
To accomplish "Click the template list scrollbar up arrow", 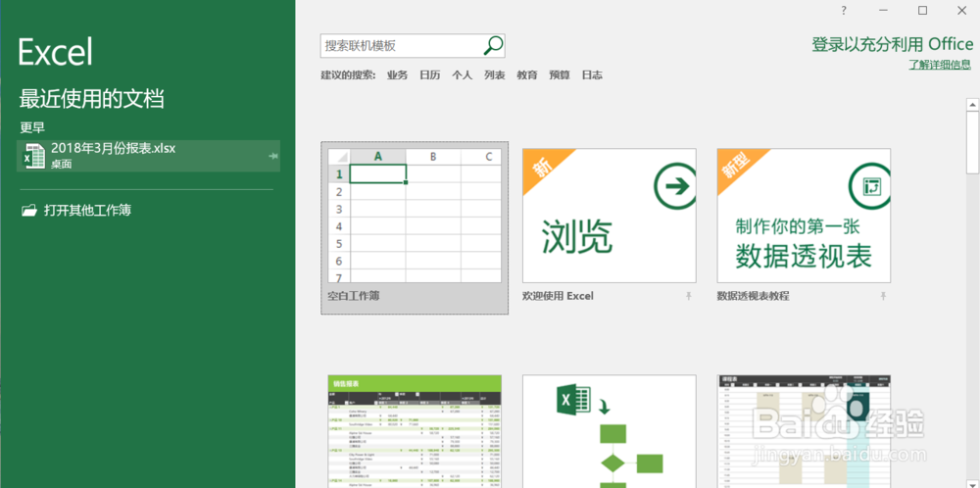I will point(972,104).
